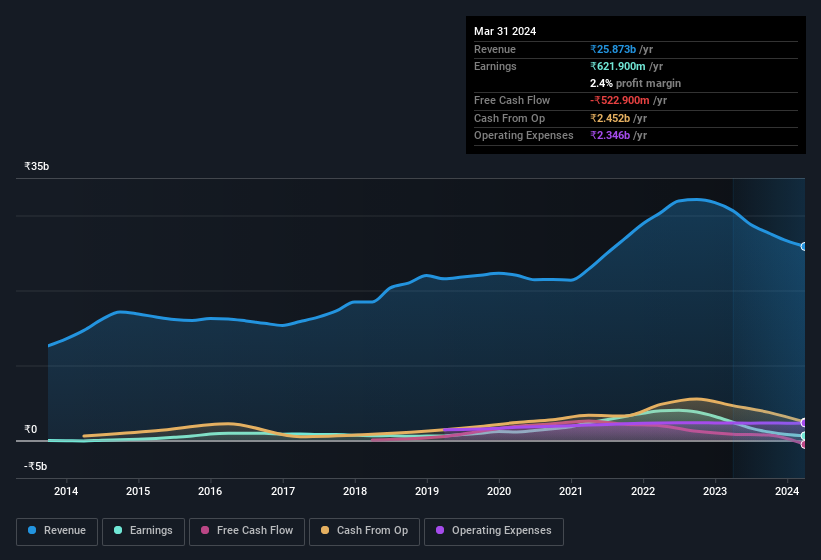
Task: Click the -₹522.900m free cash flow value
Action: (x=620, y=100)
